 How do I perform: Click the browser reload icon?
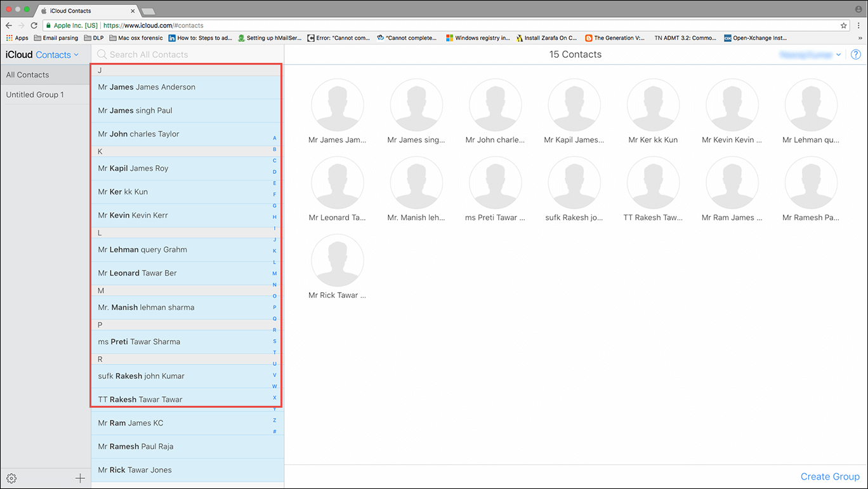click(x=34, y=25)
